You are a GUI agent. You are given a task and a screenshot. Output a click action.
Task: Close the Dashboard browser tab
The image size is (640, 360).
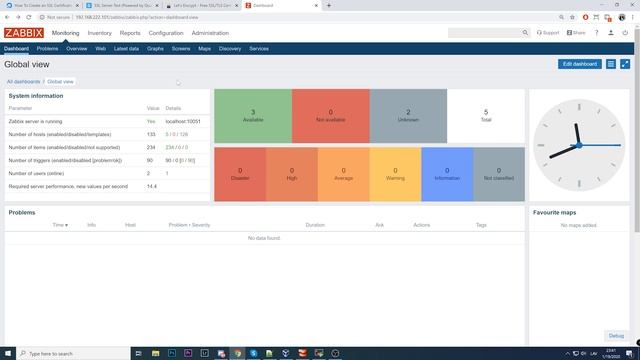tap(316, 6)
